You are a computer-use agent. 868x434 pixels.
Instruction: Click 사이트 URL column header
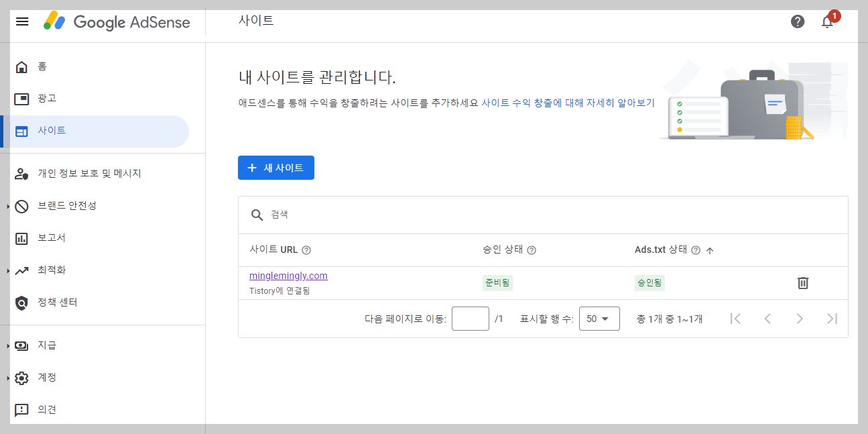click(x=273, y=250)
